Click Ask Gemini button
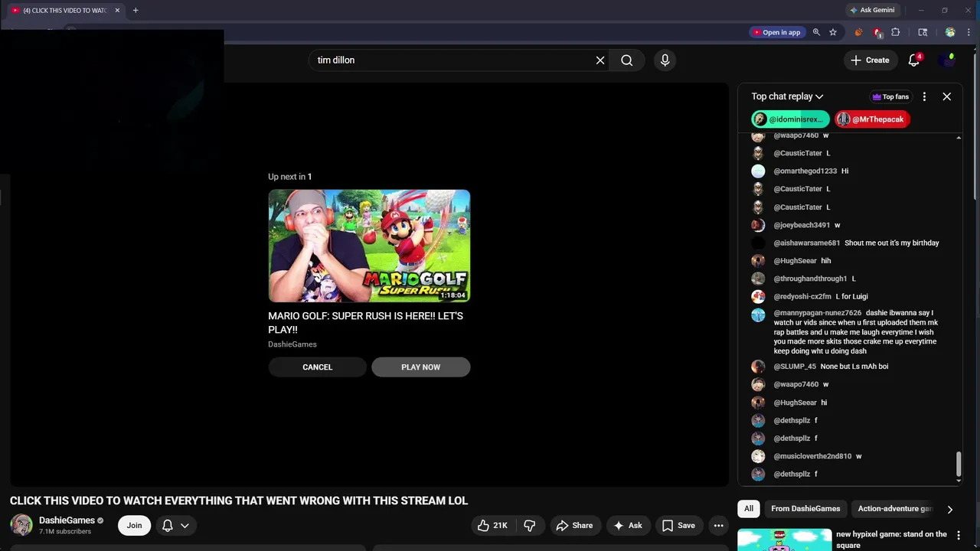The image size is (980, 551). [871, 10]
